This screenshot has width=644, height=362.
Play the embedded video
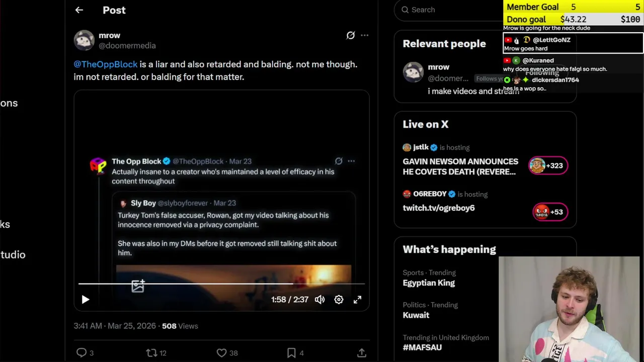pos(86,300)
